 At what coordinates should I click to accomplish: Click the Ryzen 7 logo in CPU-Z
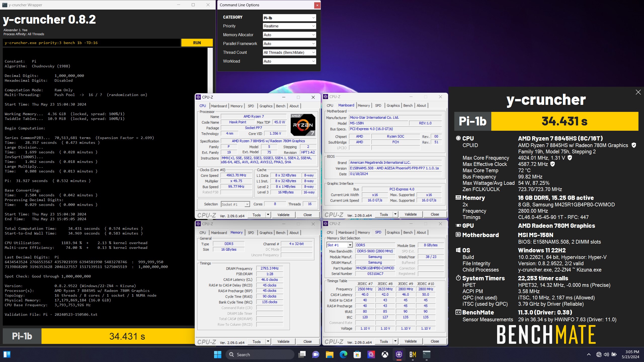point(303,125)
